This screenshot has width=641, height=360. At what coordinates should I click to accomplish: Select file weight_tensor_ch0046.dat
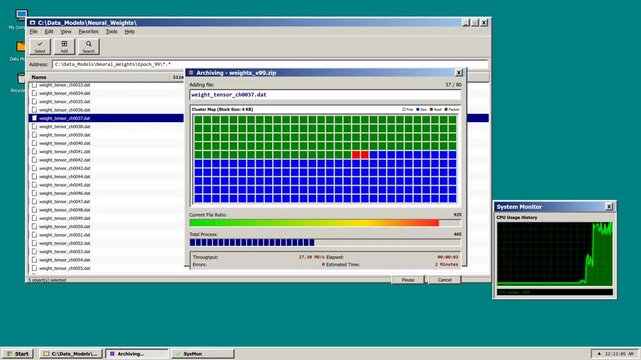(65, 193)
